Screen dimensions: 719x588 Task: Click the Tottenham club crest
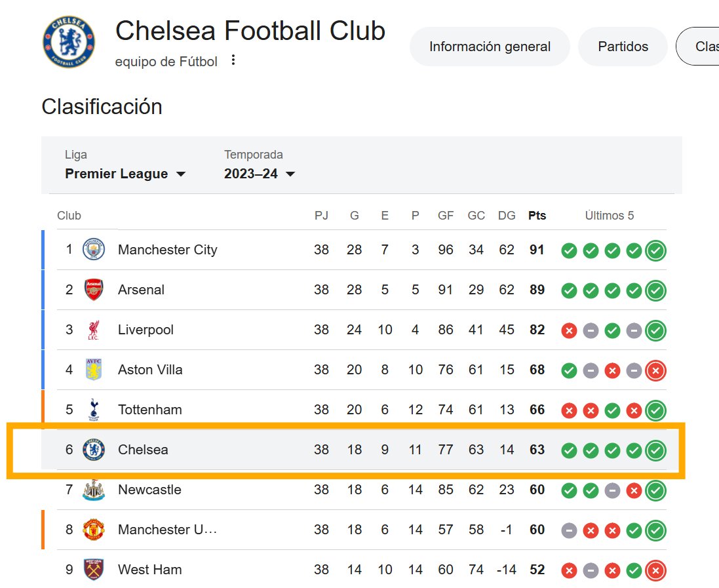[94, 410]
